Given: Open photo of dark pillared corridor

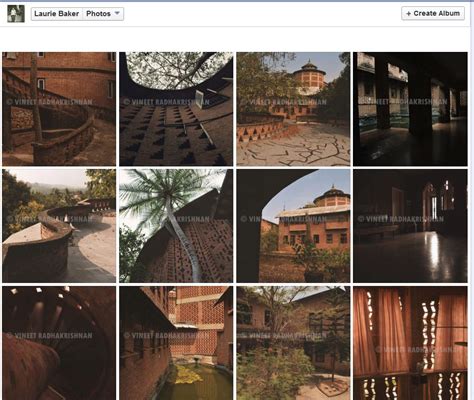Looking at the screenshot, I should coord(410,109).
